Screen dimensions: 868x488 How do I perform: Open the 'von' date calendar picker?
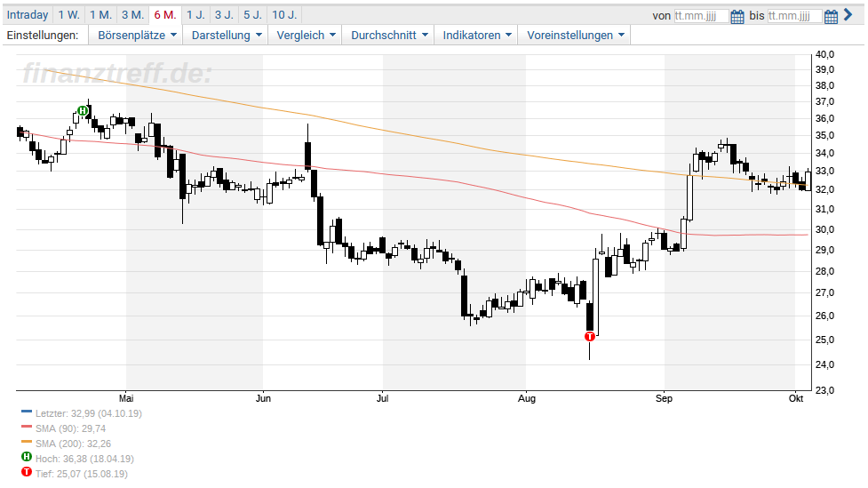(x=737, y=16)
